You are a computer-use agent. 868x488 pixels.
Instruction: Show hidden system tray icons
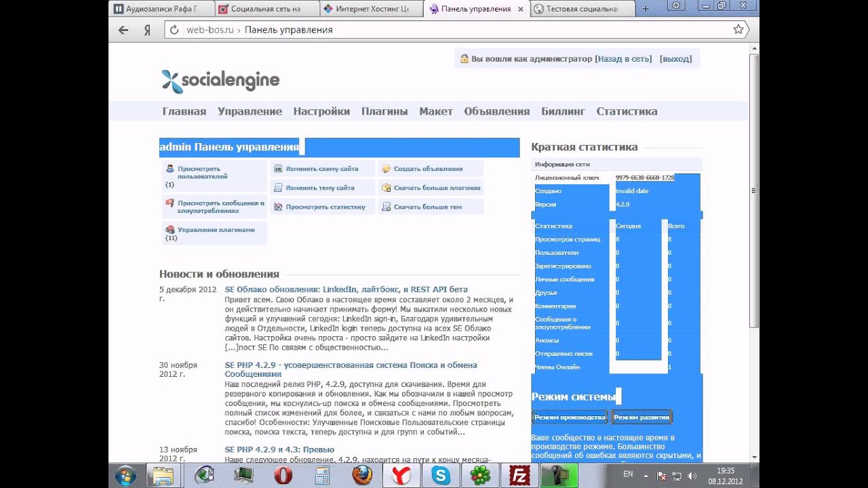pos(646,475)
